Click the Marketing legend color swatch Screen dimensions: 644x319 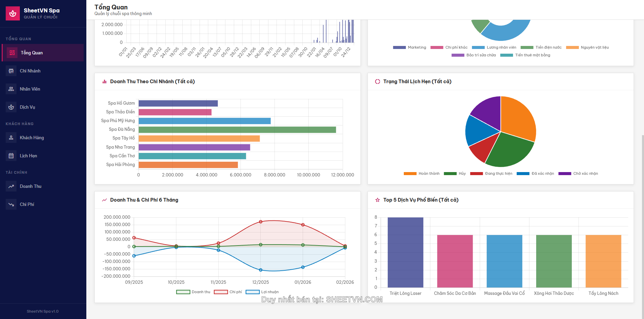pos(399,47)
